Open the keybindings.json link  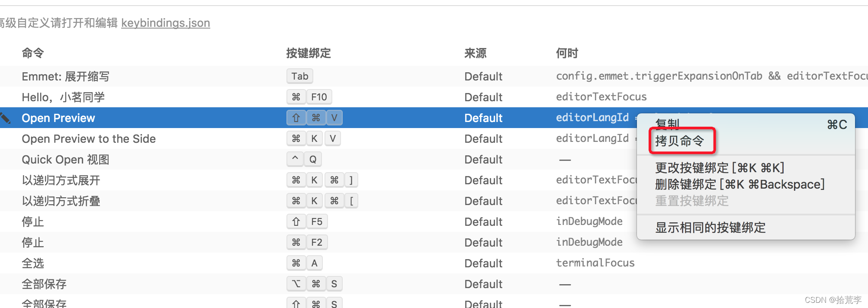[165, 23]
